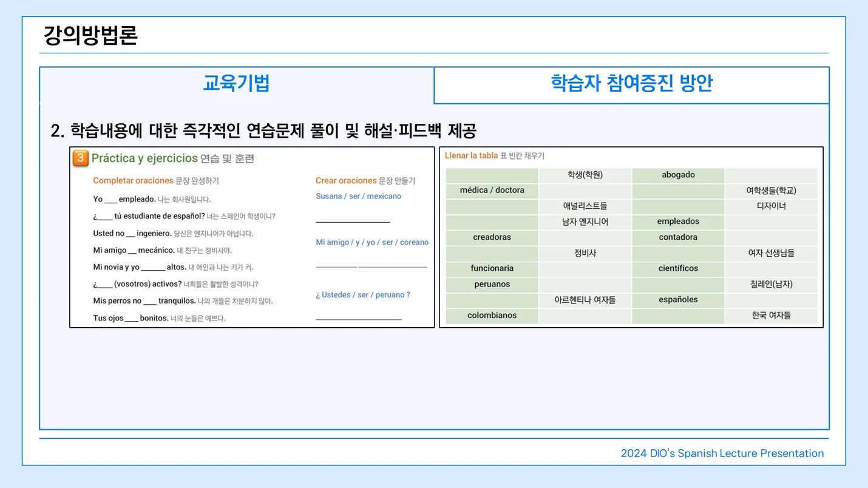Click the table cell empleados

tap(678, 222)
